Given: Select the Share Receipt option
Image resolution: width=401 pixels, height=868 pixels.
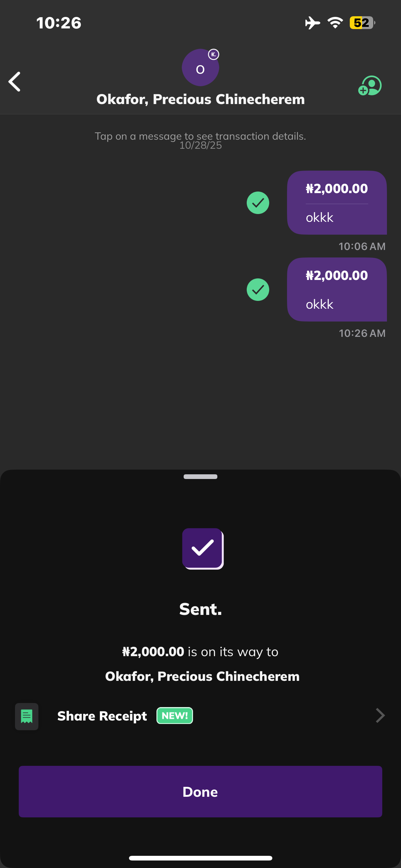Looking at the screenshot, I should click(102, 716).
